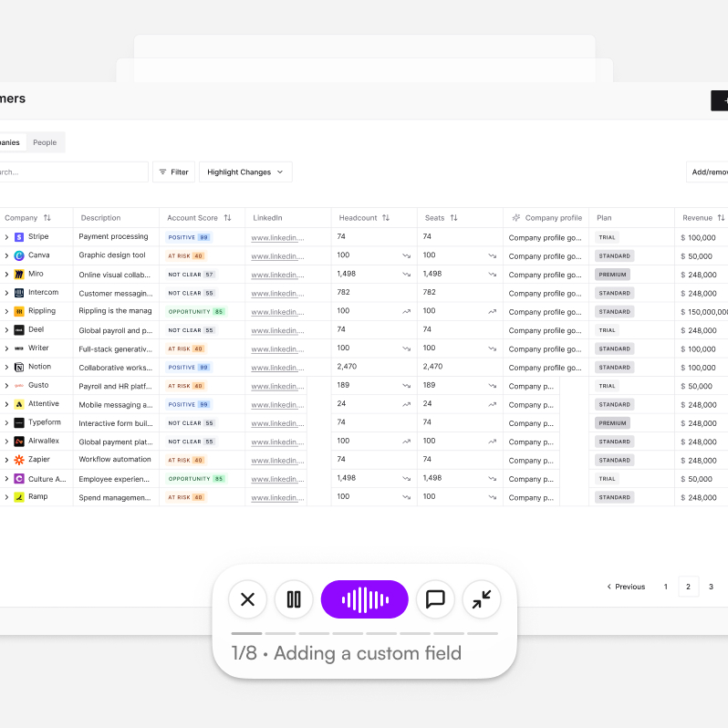The image size is (728, 728).
Task: Click the Gusto logo icon
Action: click(x=19, y=386)
